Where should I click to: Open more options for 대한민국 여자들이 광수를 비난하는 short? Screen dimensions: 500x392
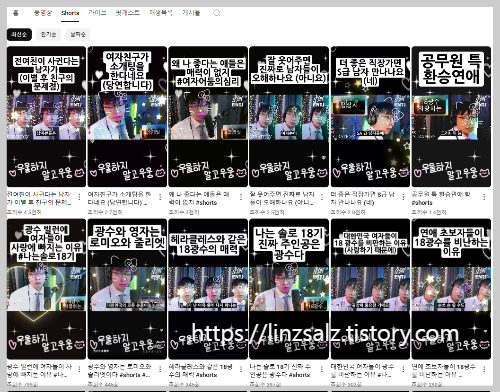click(403, 369)
